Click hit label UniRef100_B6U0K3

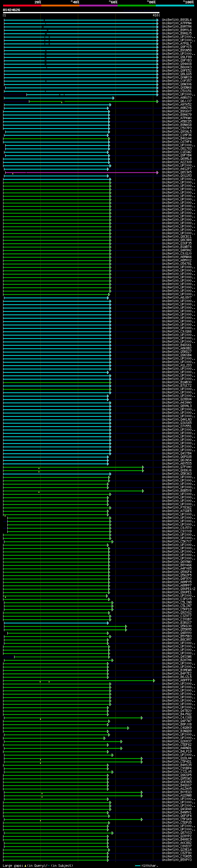pyautogui.click(x=177, y=67)
